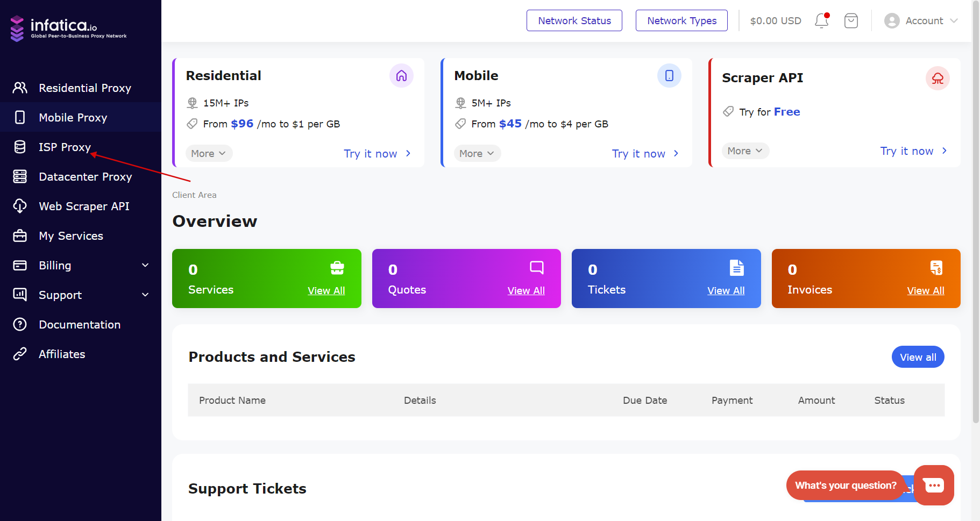Open Residential Proxy in the sidebar

point(81,88)
